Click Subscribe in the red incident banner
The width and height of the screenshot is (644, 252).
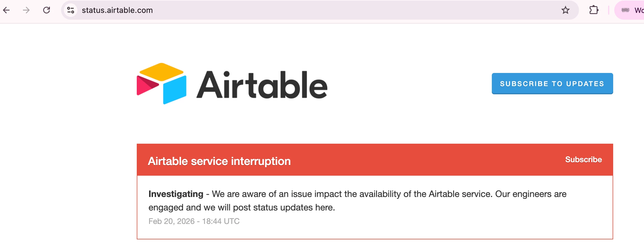click(583, 159)
